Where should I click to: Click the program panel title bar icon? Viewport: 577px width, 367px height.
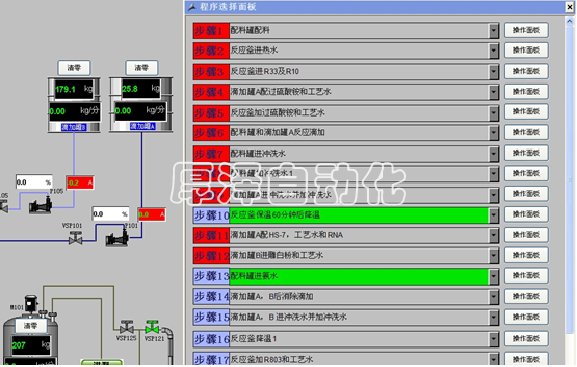[192, 7]
